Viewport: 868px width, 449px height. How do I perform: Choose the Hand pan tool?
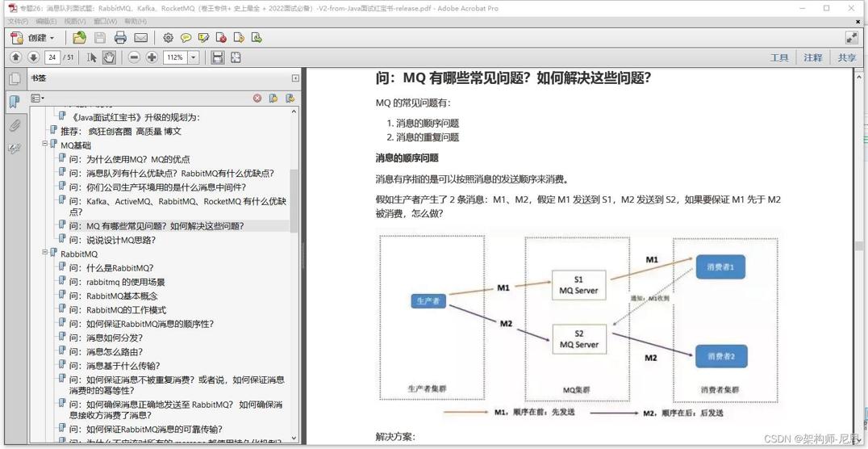click(x=109, y=57)
